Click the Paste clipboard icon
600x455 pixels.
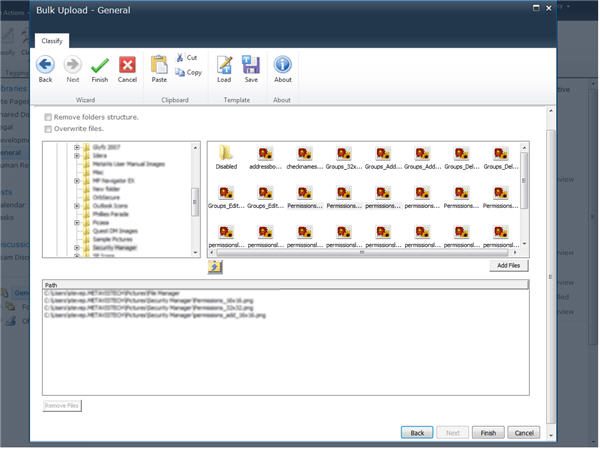click(159, 65)
